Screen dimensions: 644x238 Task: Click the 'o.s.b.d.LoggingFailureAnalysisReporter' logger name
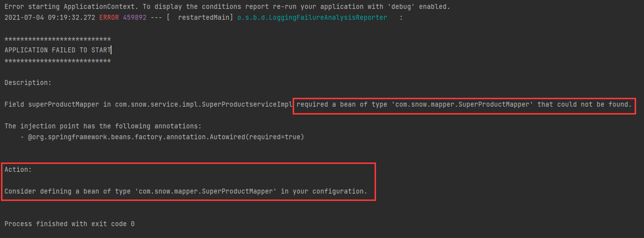312,17
